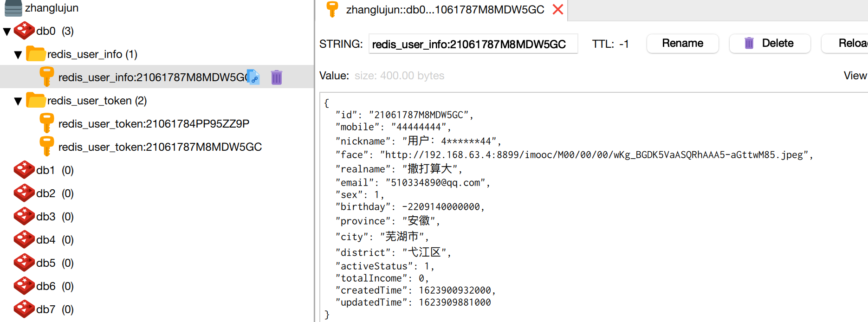Click the key icon of redis_user_token:21061784PP95ZZ9P
868x322 pixels.
pos(46,123)
